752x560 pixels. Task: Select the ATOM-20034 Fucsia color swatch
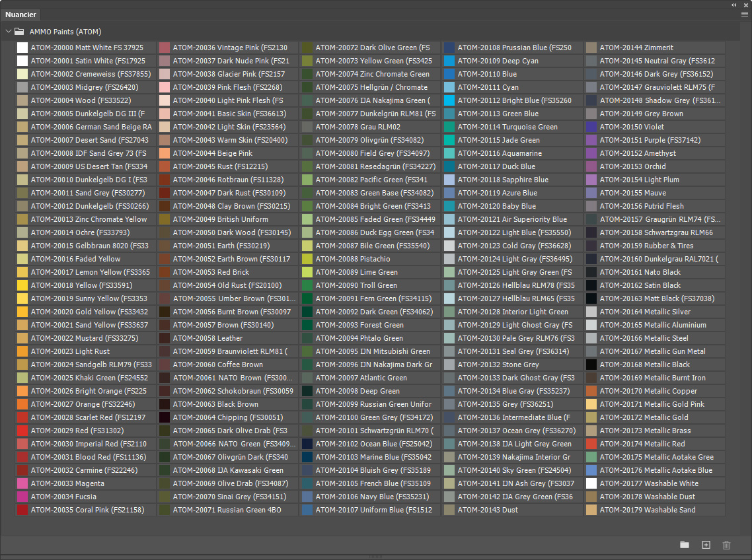coord(22,497)
